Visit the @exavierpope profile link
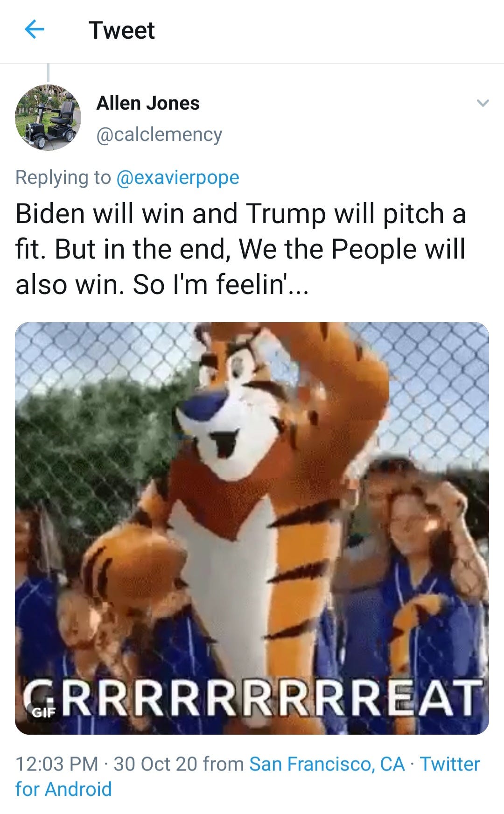 (177, 177)
